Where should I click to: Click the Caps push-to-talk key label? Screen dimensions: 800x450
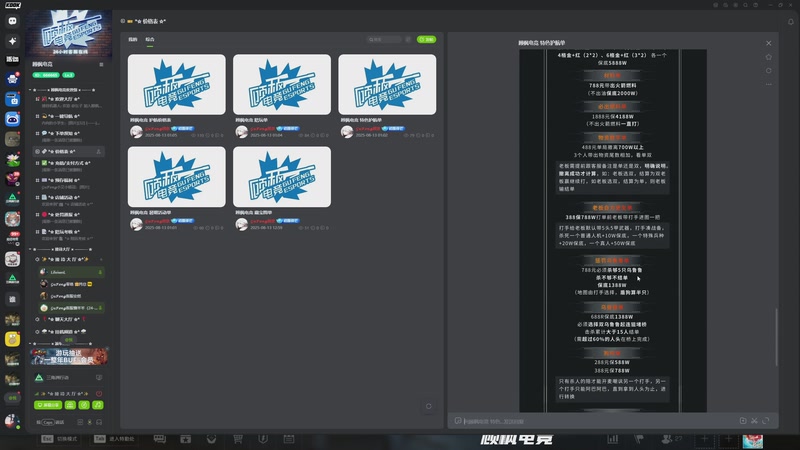point(48,422)
